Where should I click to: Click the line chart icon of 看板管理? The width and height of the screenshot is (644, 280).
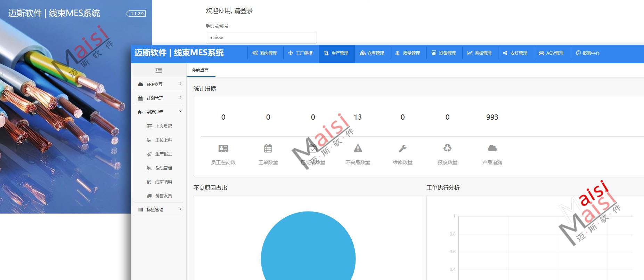[470, 53]
